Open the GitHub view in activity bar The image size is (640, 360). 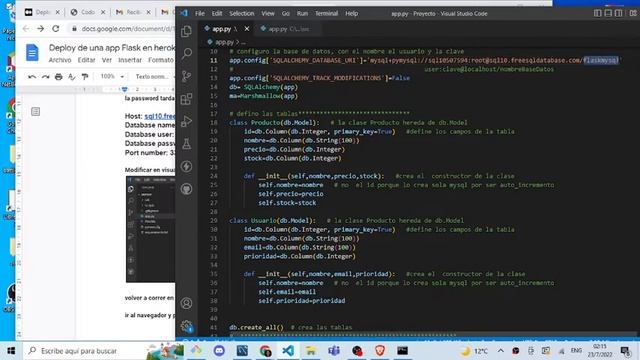tap(187, 189)
